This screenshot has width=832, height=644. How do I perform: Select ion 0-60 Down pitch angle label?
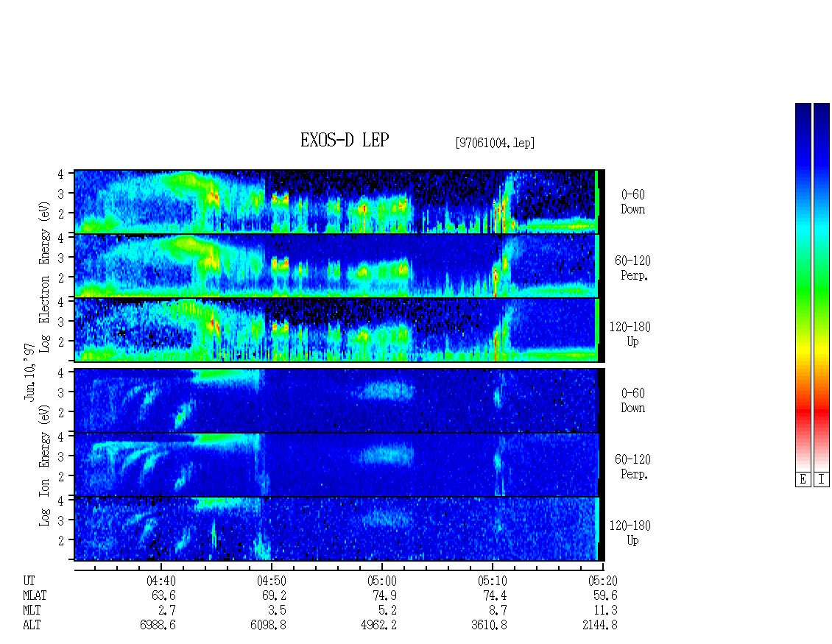[x=632, y=400]
